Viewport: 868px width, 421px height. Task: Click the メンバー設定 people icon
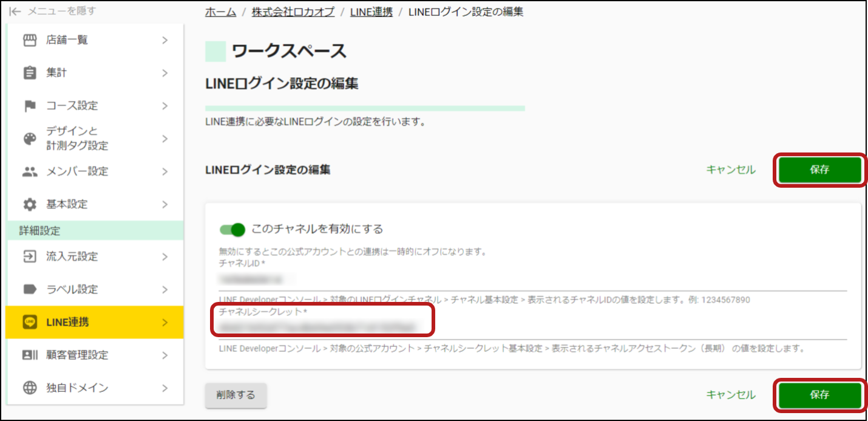[30, 171]
